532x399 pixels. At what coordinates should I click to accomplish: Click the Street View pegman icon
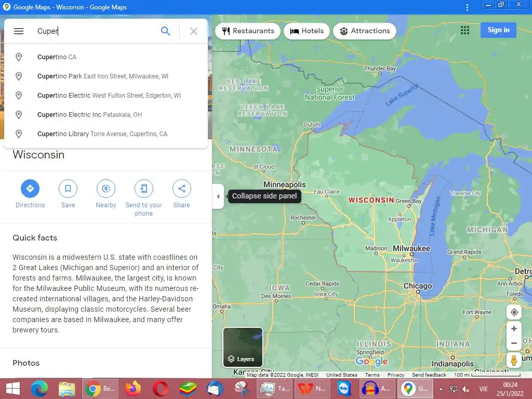pos(514,360)
